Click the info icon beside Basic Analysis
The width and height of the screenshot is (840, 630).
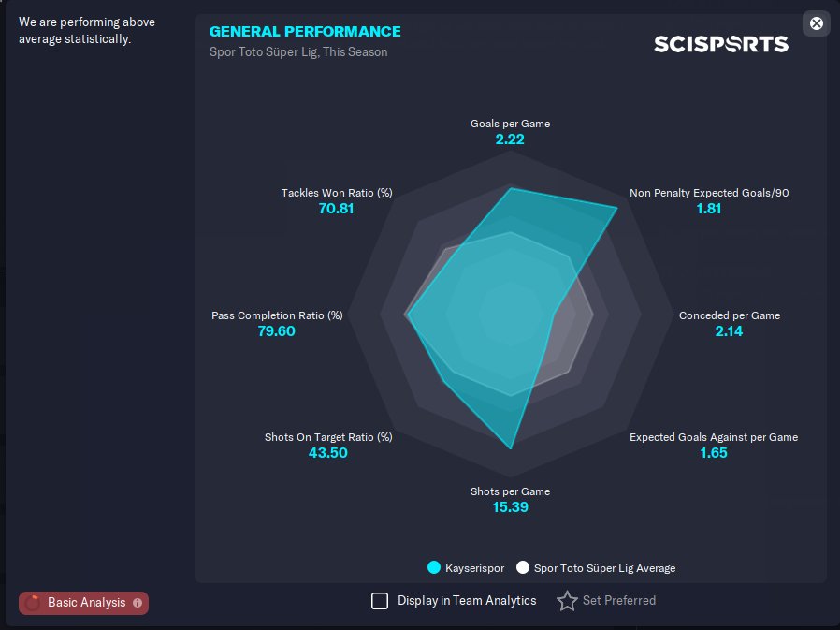(138, 603)
